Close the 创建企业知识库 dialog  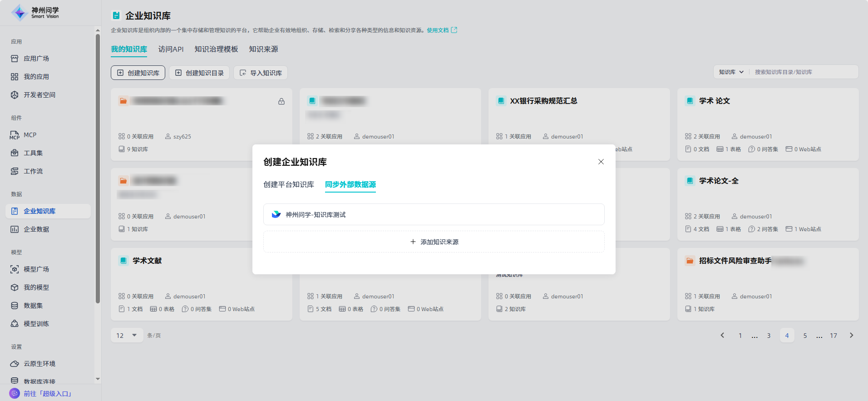coord(601,162)
